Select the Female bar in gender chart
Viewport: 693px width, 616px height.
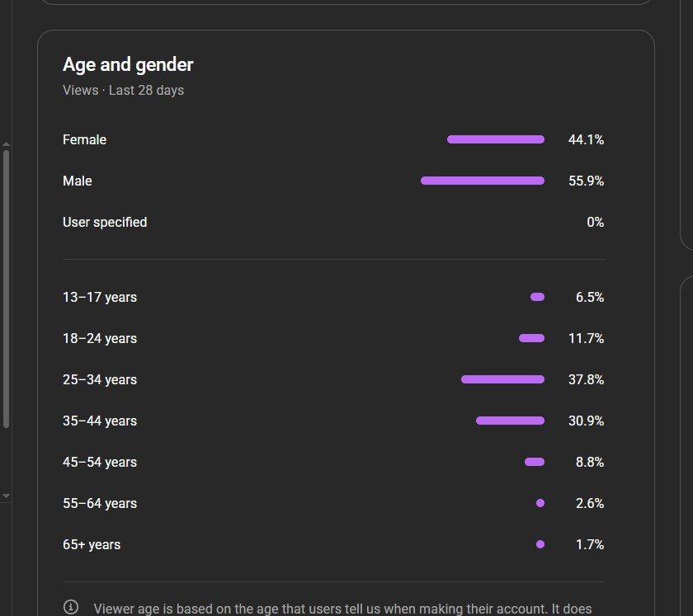click(x=495, y=139)
